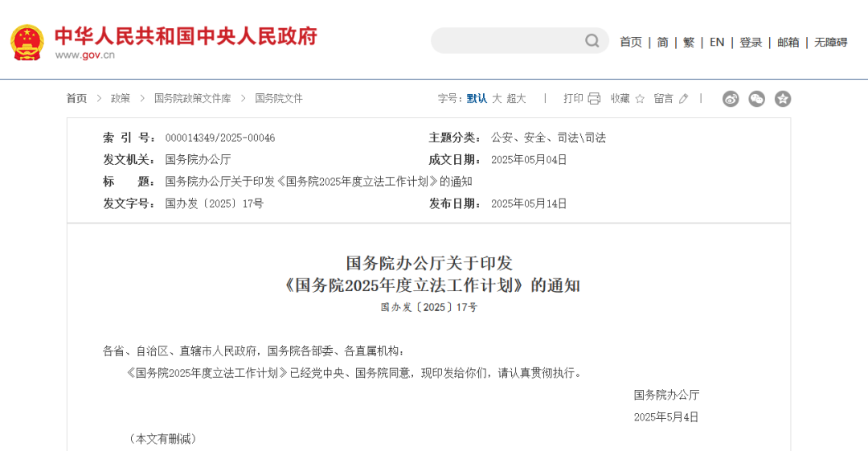
Task: Click the 标题 field title text
Action: coord(319,181)
